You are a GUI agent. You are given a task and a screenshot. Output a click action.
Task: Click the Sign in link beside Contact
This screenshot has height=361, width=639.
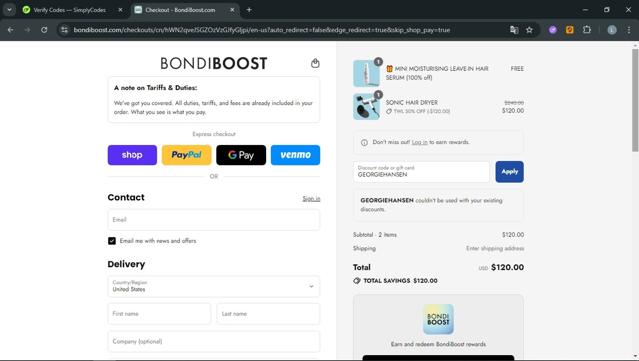click(311, 198)
